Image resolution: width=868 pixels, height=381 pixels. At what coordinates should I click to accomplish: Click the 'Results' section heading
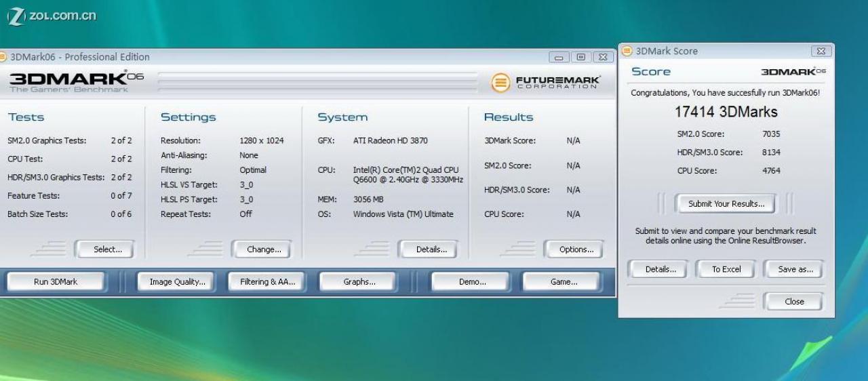508,117
